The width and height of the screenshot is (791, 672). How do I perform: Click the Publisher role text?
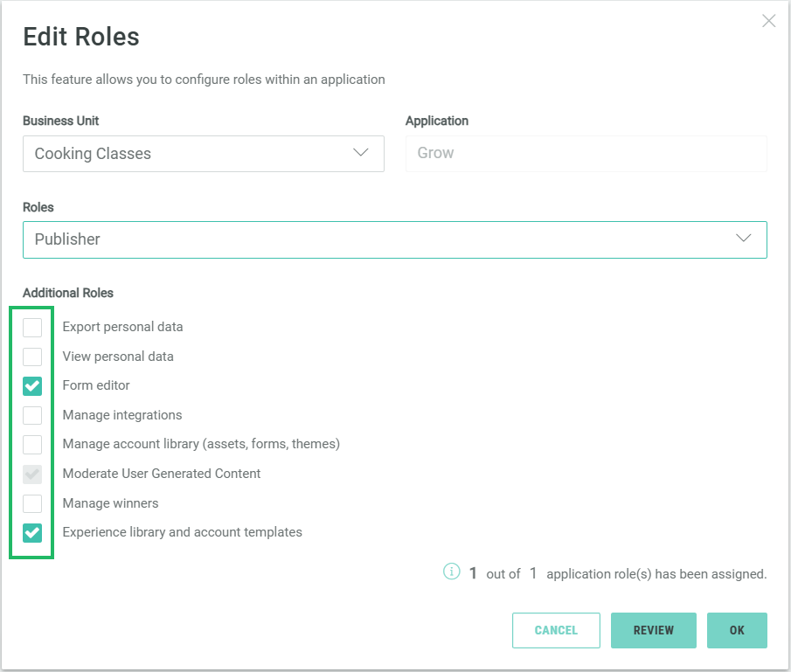click(67, 239)
